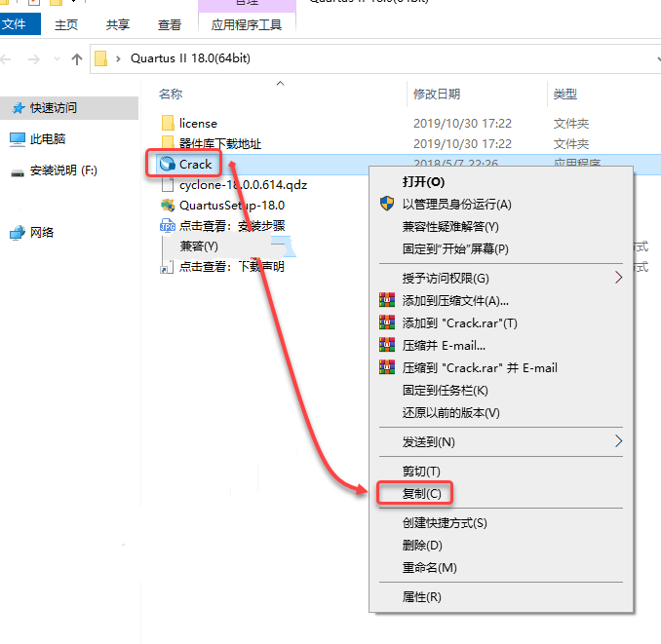Choose 固定到"开始"屏幕(P)

455,248
